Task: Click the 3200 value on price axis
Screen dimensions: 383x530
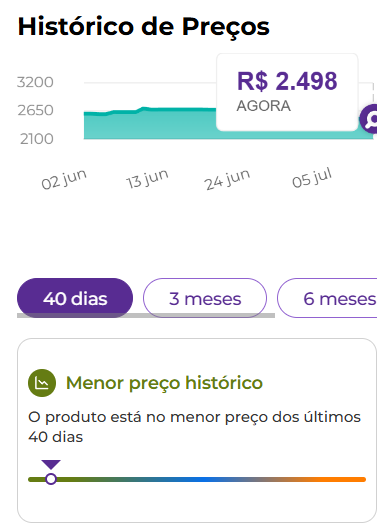Action: coord(35,82)
